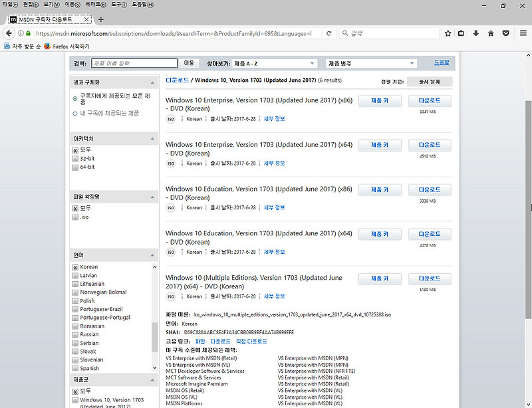Open the 도구(T) menu
The image size is (532, 408).
(119, 5)
